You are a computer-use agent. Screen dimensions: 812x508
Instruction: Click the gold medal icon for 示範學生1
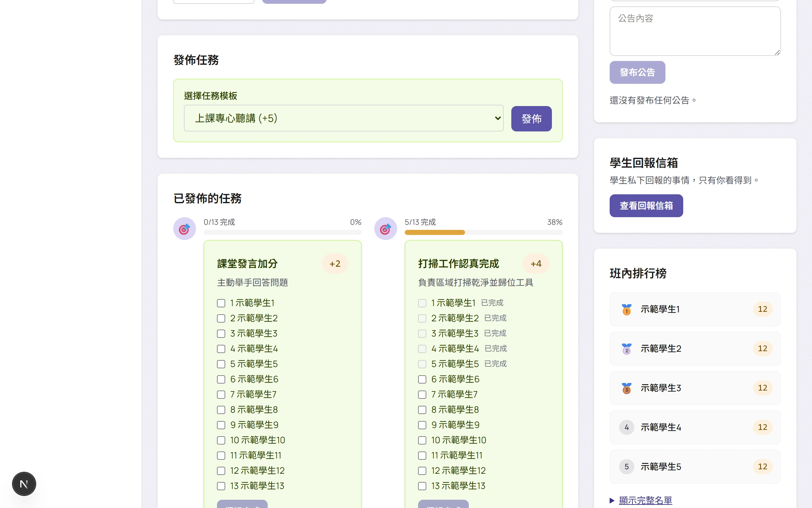click(x=626, y=309)
